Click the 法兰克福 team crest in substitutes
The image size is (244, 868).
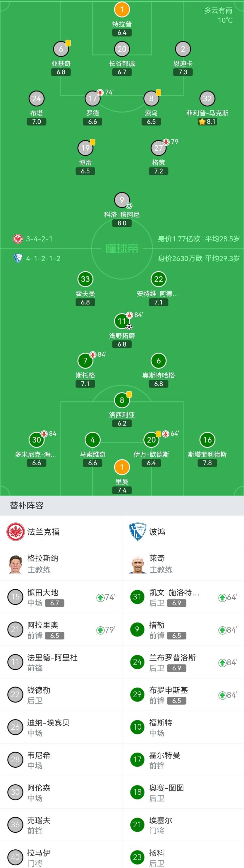(x=16, y=532)
